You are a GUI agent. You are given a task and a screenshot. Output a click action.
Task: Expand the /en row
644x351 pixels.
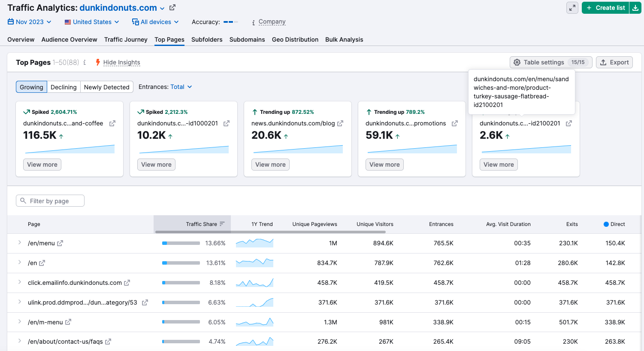[20, 262]
